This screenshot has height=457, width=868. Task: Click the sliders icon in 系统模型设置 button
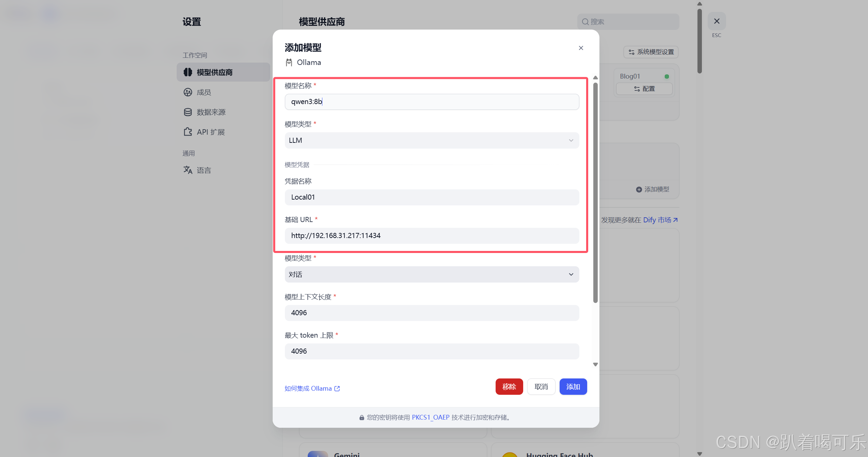(x=631, y=52)
